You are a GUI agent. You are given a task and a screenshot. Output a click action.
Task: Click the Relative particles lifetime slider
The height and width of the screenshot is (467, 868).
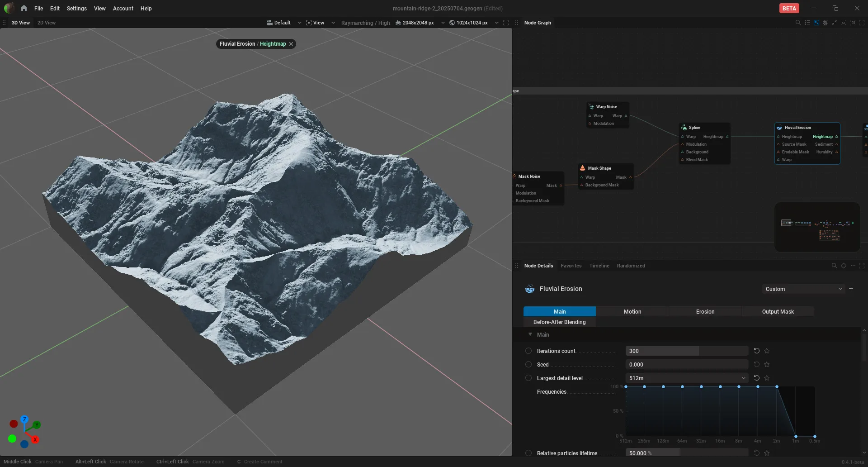(687, 453)
